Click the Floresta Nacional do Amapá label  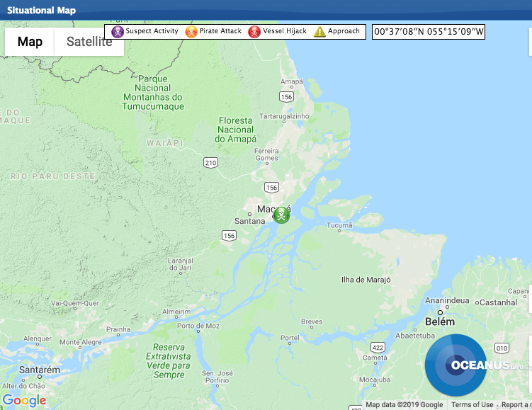tap(236, 130)
